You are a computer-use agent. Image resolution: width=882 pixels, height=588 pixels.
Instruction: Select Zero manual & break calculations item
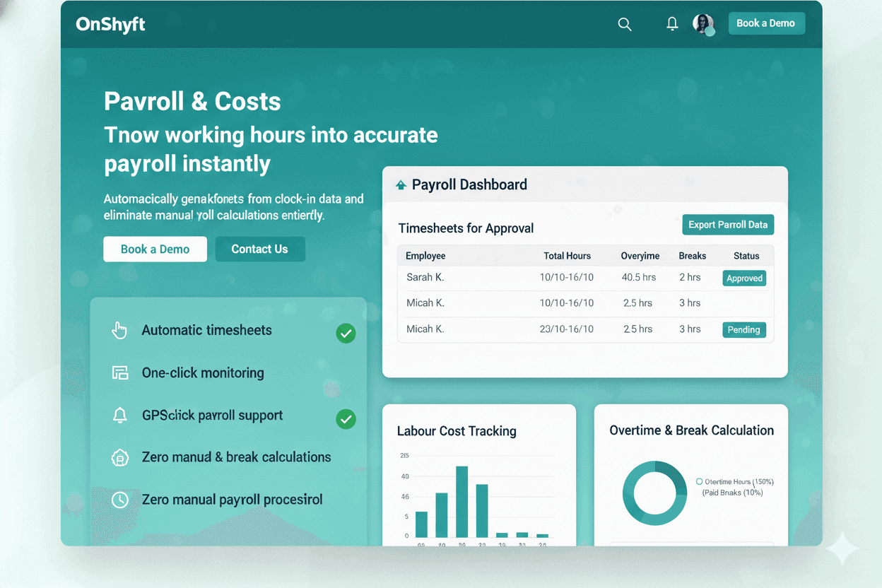tap(236, 457)
